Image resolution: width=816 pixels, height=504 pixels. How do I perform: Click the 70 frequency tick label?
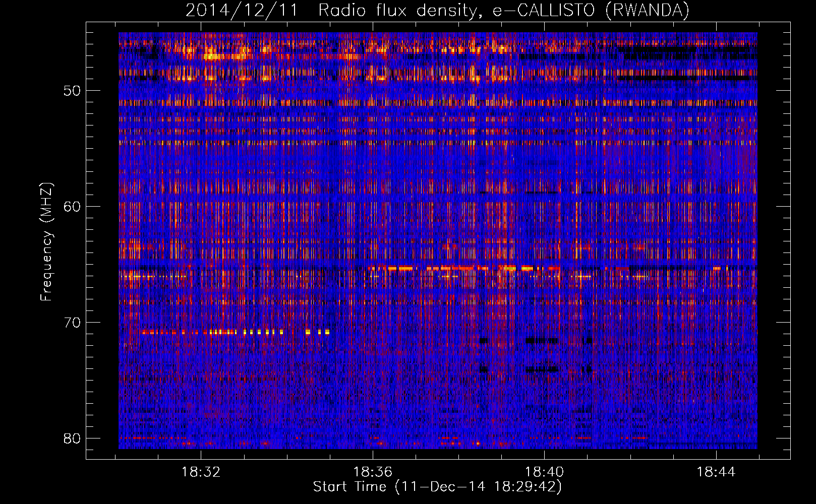[x=72, y=323]
